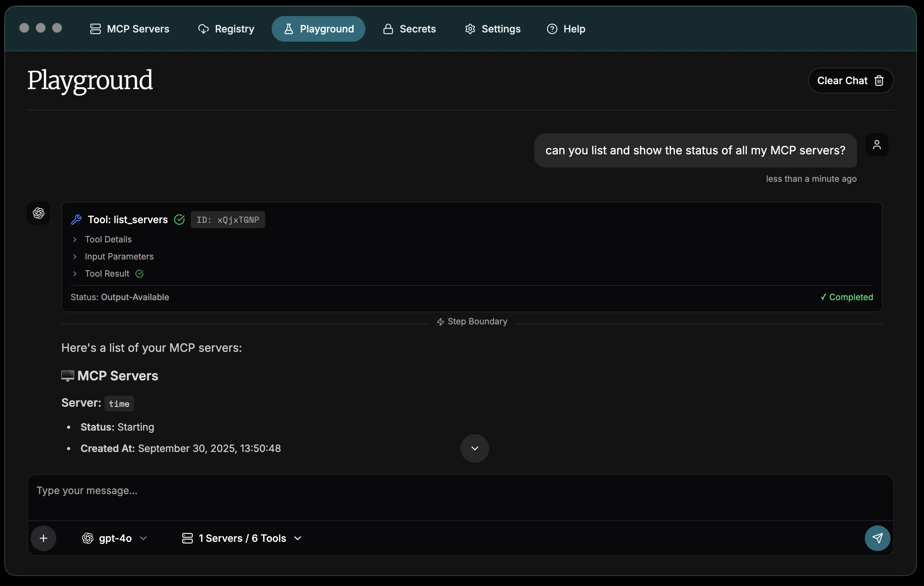This screenshot has height=586, width=924.
Task: Click the user avatar icon
Action: 877,145
